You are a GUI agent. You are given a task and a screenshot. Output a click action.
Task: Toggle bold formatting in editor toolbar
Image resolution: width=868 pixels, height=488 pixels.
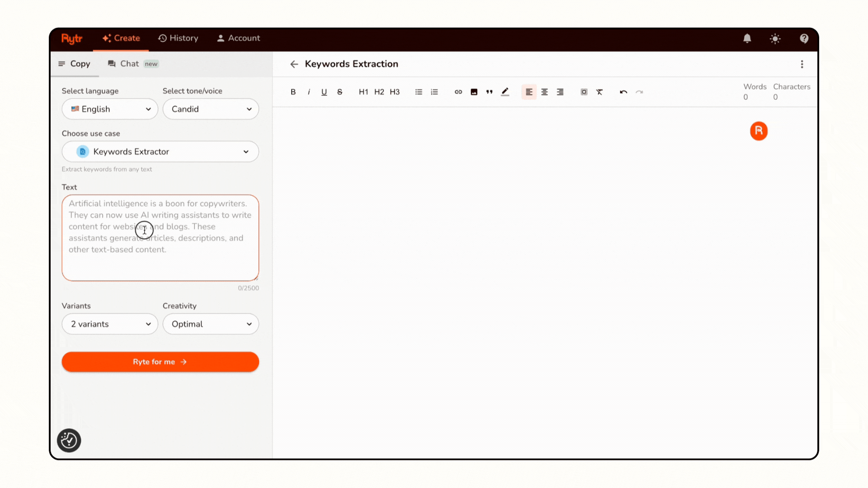pos(293,92)
